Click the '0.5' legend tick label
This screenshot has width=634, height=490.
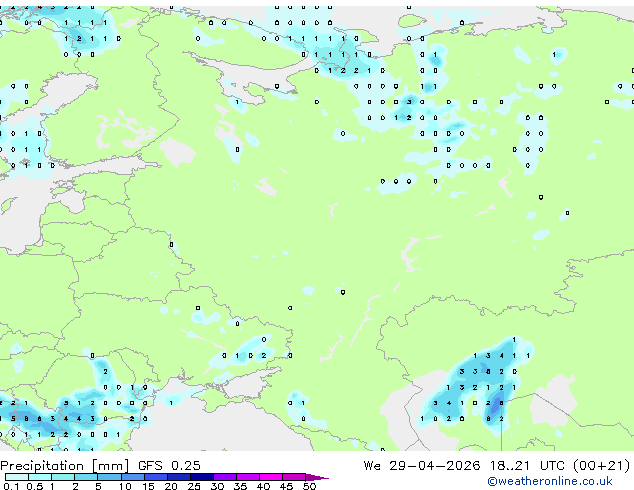(35, 486)
